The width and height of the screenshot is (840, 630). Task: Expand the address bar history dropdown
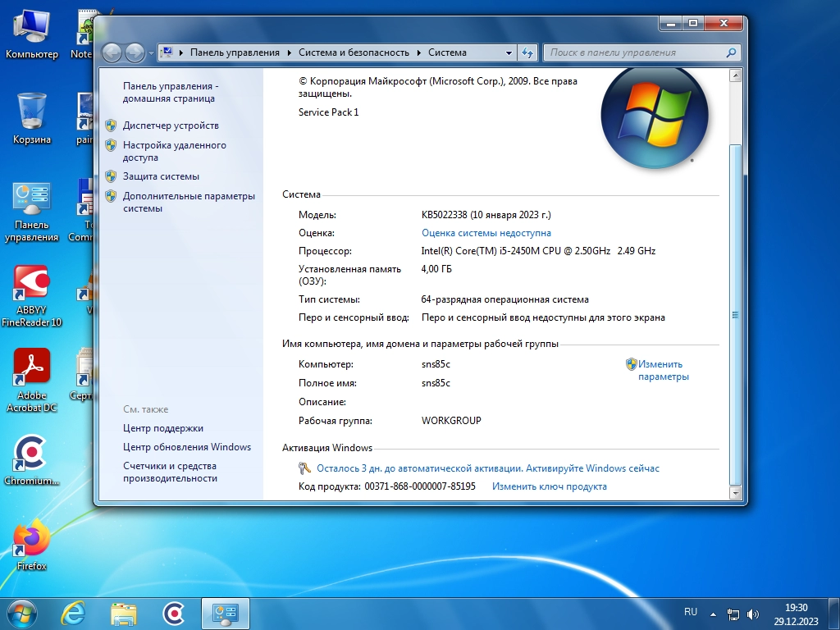[x=509, y=52]
